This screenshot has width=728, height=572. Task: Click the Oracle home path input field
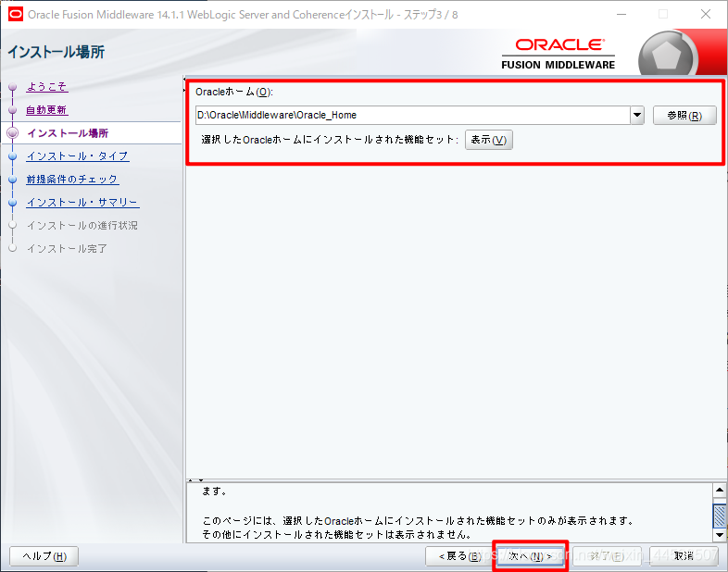pos(413,115)
